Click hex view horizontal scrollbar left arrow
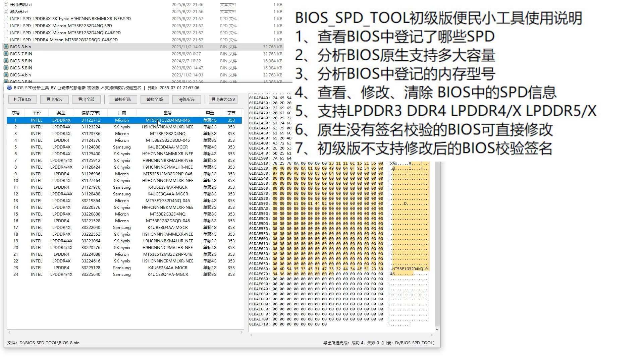 pyautogui.click(x=251, y=335)
